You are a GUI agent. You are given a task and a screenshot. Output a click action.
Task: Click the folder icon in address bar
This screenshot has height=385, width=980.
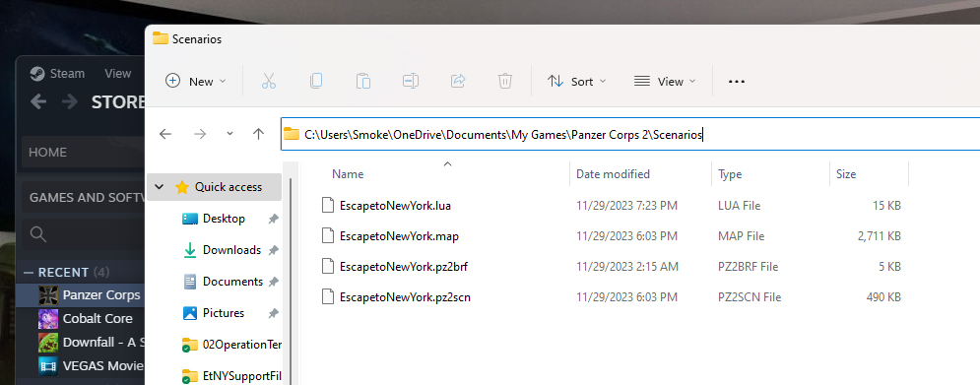tap(292, 134)
